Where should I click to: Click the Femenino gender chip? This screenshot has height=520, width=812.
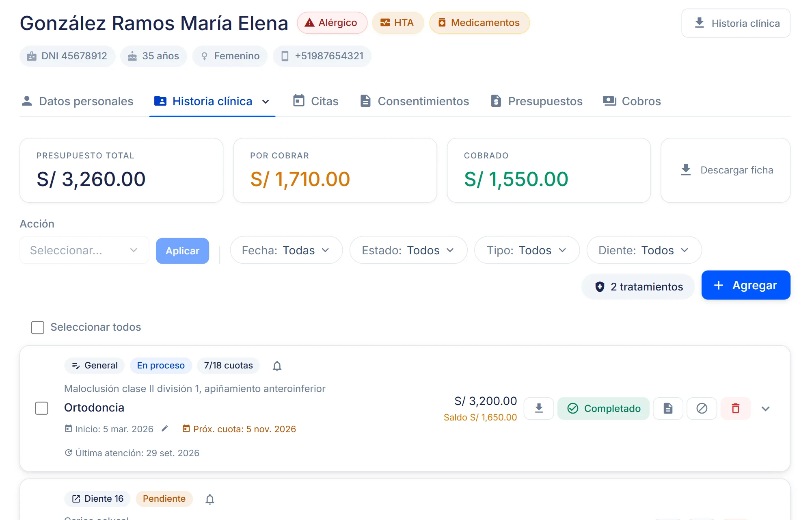point(230,56)
